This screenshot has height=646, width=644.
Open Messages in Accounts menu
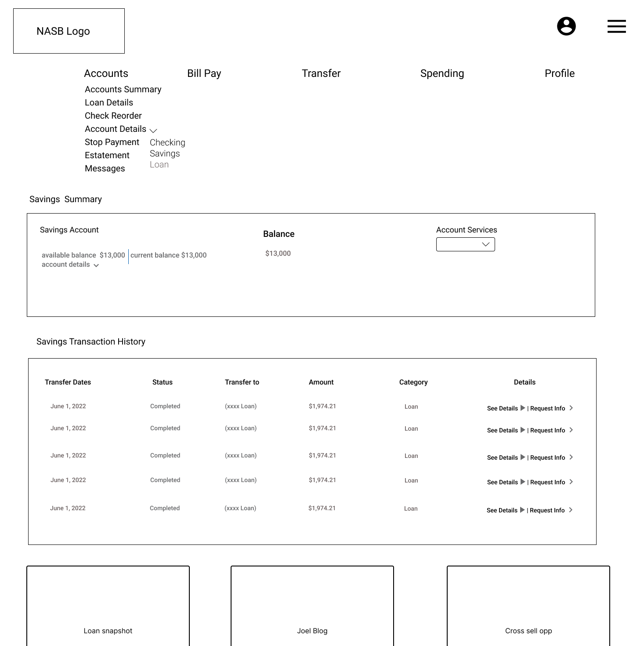coord(105,168)
